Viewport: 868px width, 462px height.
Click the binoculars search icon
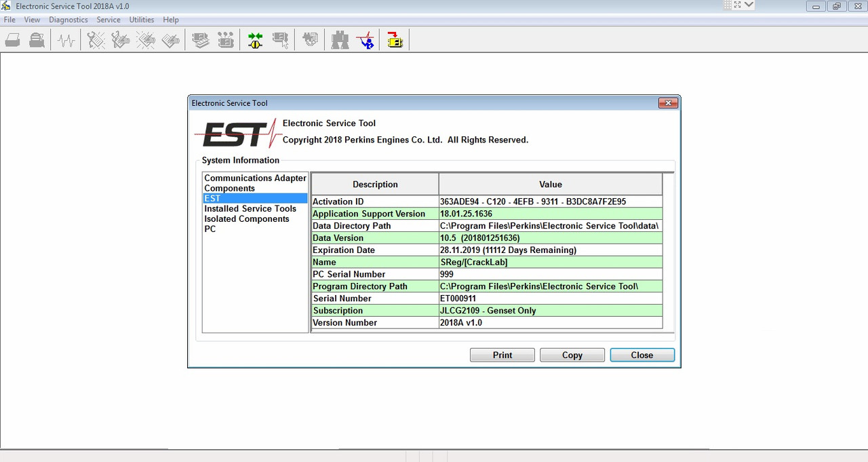pyautogui.click(x=340, y=41)
